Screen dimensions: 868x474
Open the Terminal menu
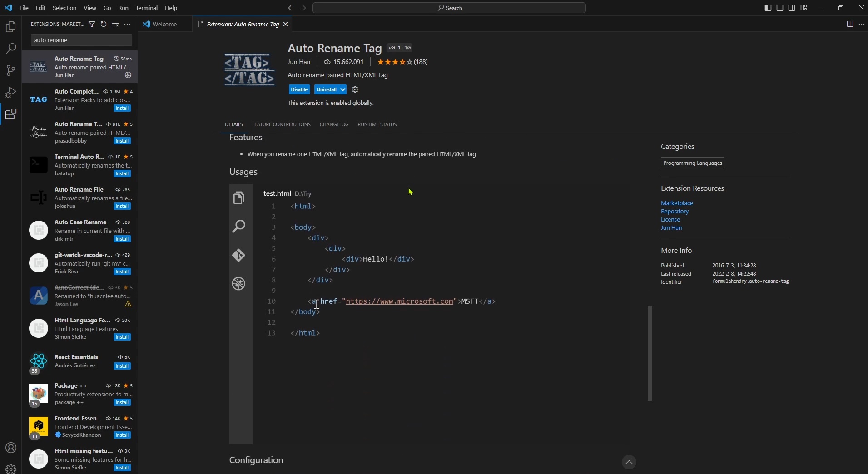(147, 8)
